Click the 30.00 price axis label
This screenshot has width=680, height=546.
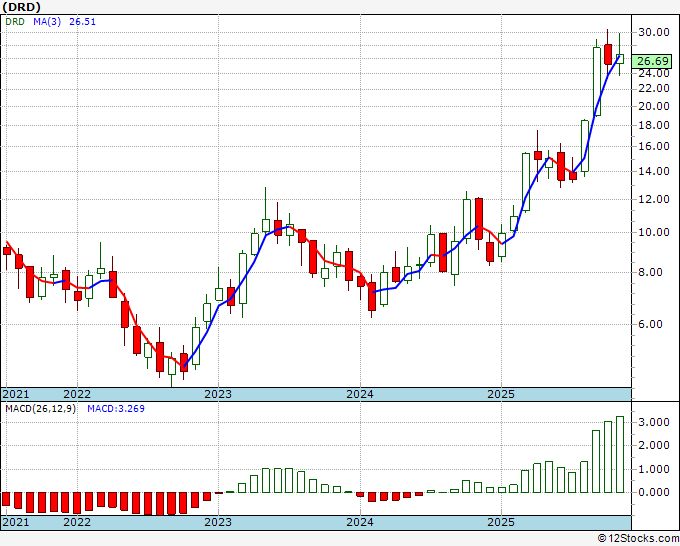pyautogui.click(x=655, y=33)
